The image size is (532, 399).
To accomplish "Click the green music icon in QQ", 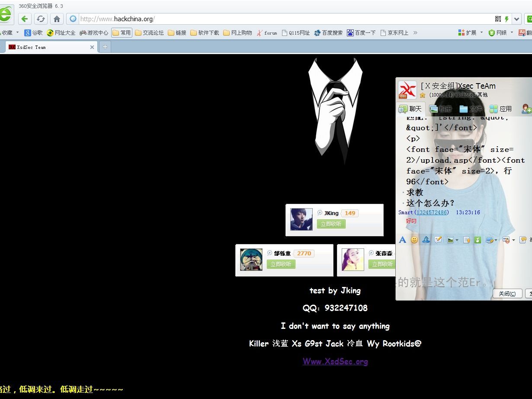I will click(478, 240).
